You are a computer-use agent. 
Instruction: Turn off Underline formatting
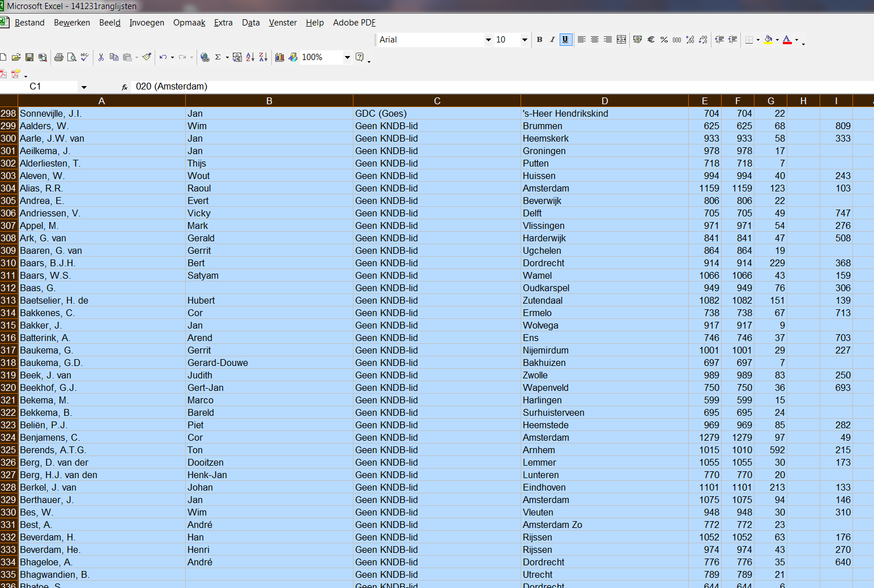tap(565, 40)
